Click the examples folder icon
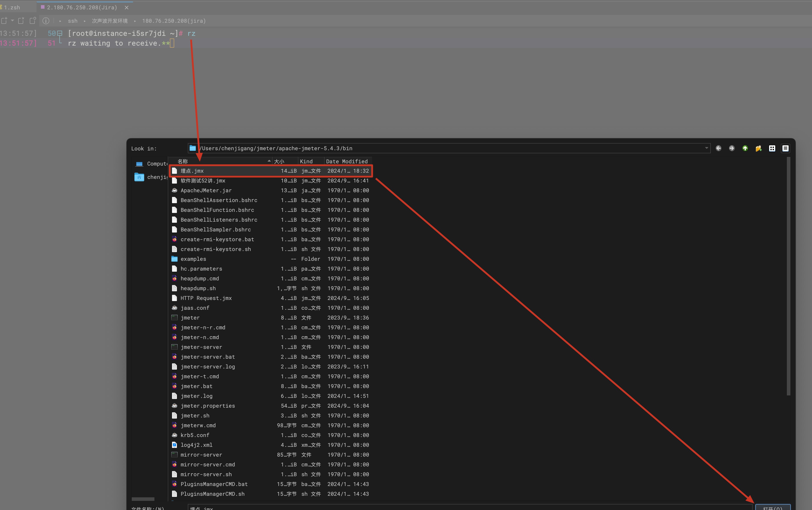Viewport: 812px width, 510px height. (x=174, y=259)
